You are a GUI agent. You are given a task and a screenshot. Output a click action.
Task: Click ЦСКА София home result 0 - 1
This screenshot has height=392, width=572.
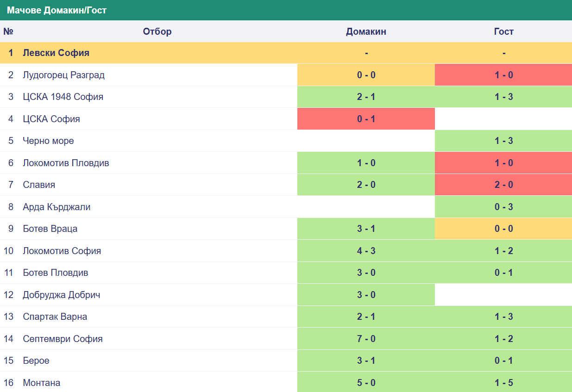(366, 119)
